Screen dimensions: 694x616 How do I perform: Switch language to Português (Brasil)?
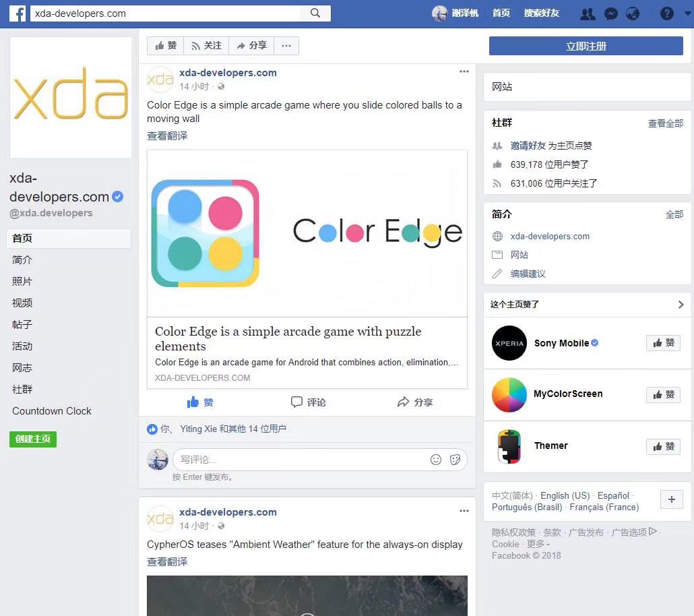(x=527, y=507)
